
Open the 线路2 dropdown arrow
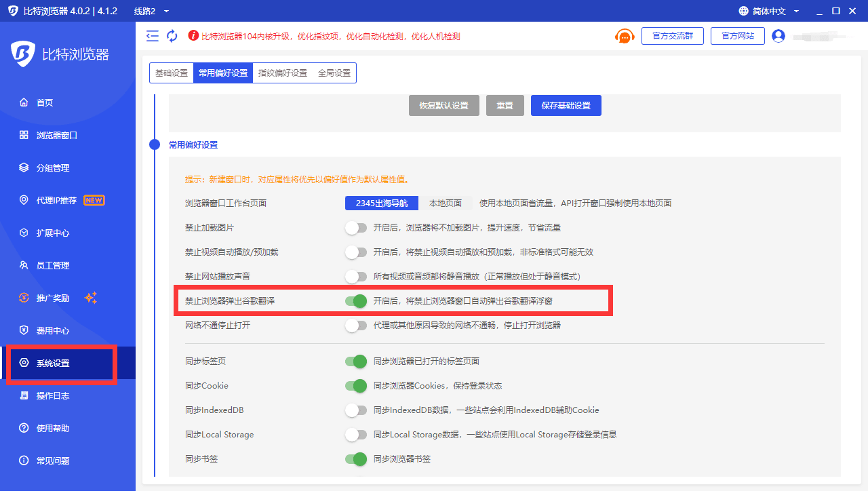166,12
